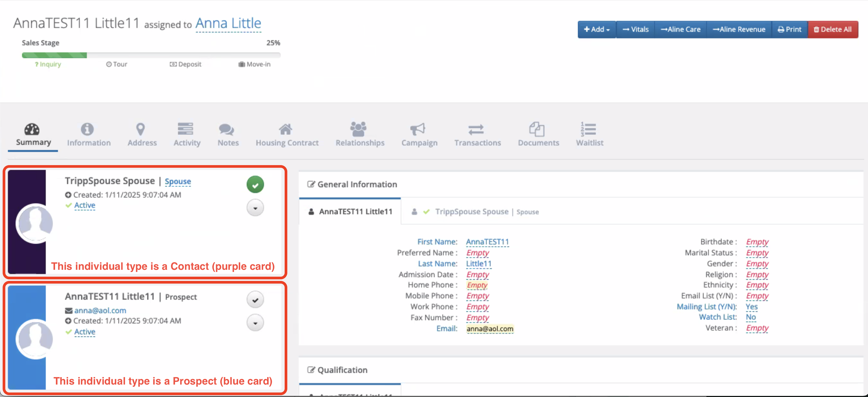
Task: Open assigned user Anna Little link
Action: click(228, 23)
